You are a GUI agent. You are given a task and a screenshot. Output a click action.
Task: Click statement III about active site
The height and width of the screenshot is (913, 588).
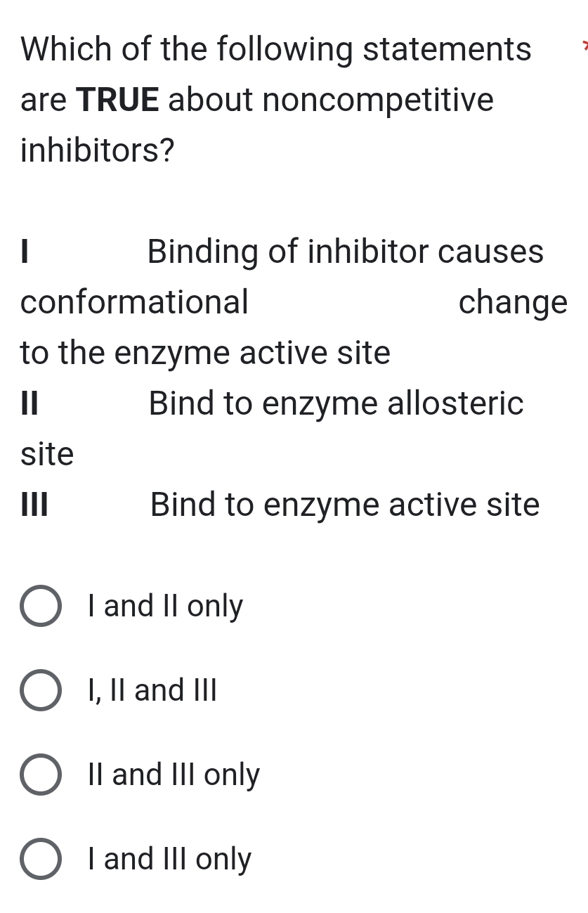(344, 505)
